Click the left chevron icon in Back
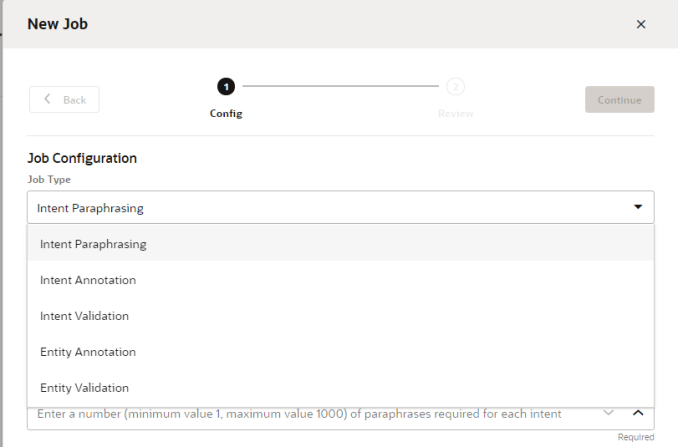Image resolution: width=678 pixels, height=447 pixels. 48,100
